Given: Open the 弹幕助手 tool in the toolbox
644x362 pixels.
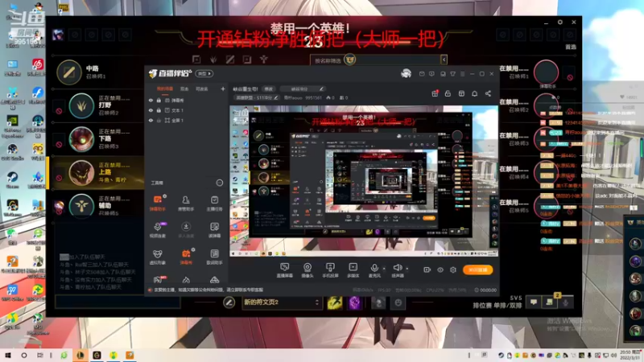Looking at the screenshot, I should click(x=158, y=204).
